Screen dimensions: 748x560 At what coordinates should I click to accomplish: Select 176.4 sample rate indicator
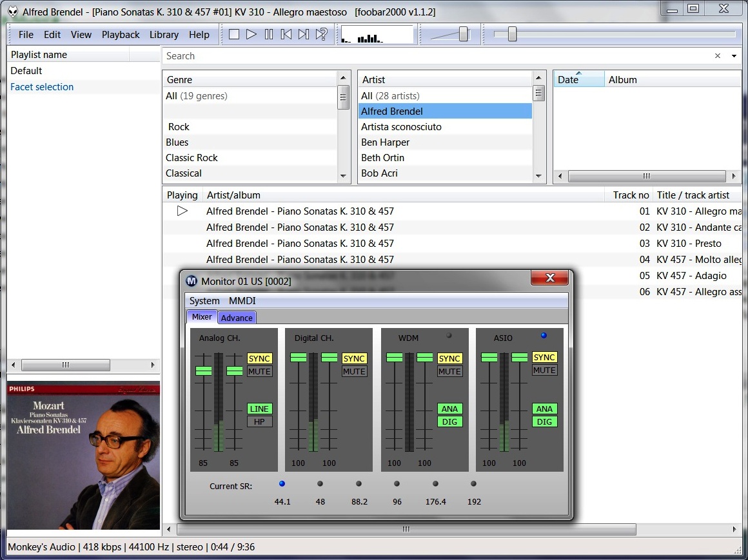(435, 484)
